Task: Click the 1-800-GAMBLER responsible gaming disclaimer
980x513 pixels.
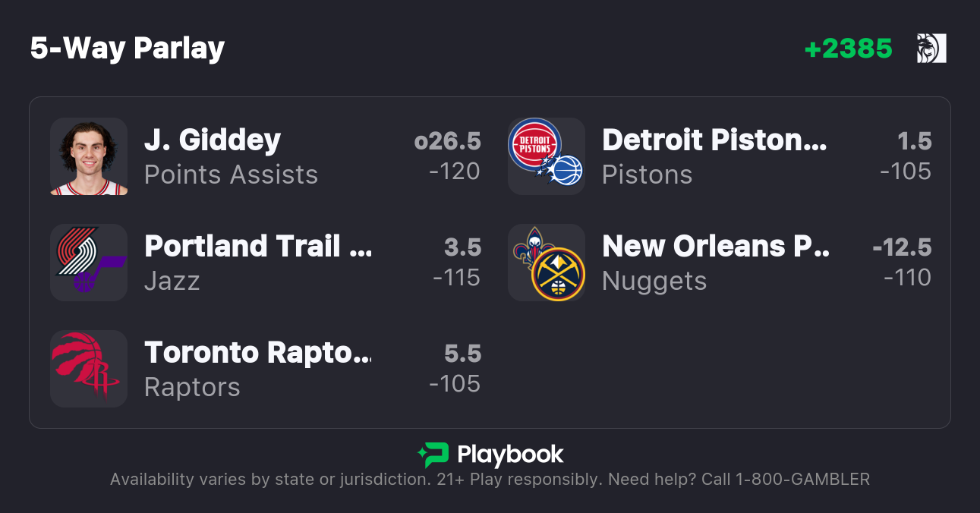Action: [490, 480]
